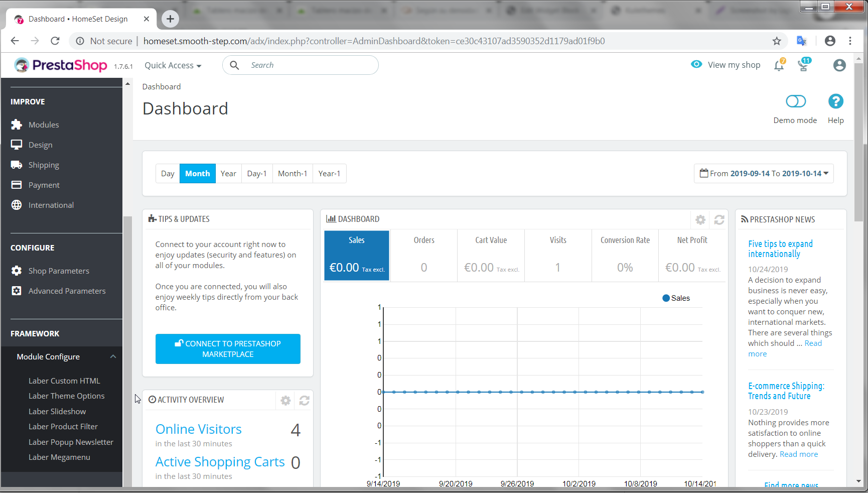Open Online Visitors link
Viewport: 868px width, 493px height.
[x=199, y=429]
